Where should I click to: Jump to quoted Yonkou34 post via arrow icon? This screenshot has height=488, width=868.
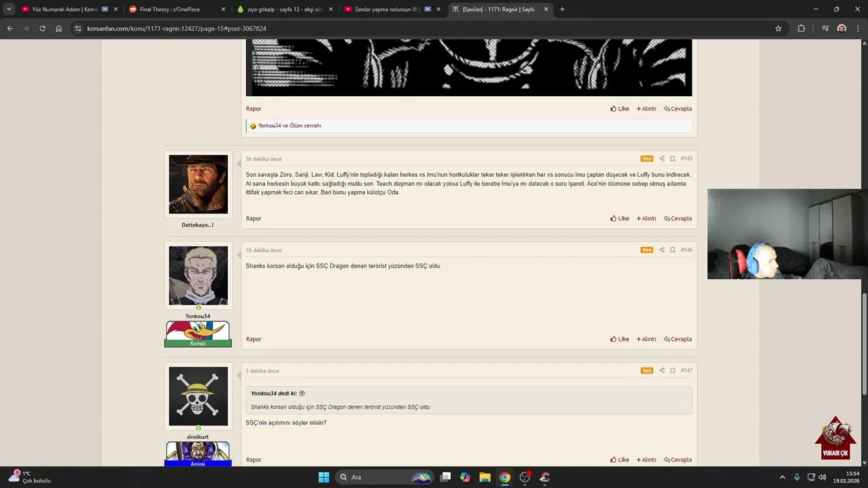coord(302,393)
